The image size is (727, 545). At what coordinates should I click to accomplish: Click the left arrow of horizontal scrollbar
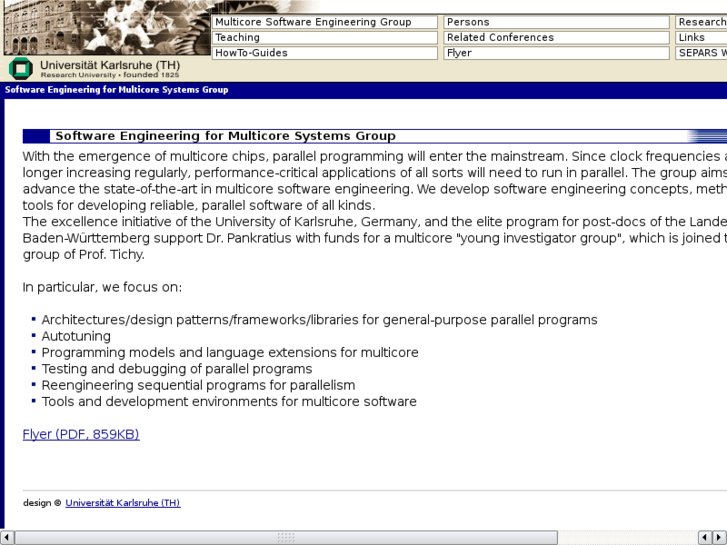pos(7,537)
